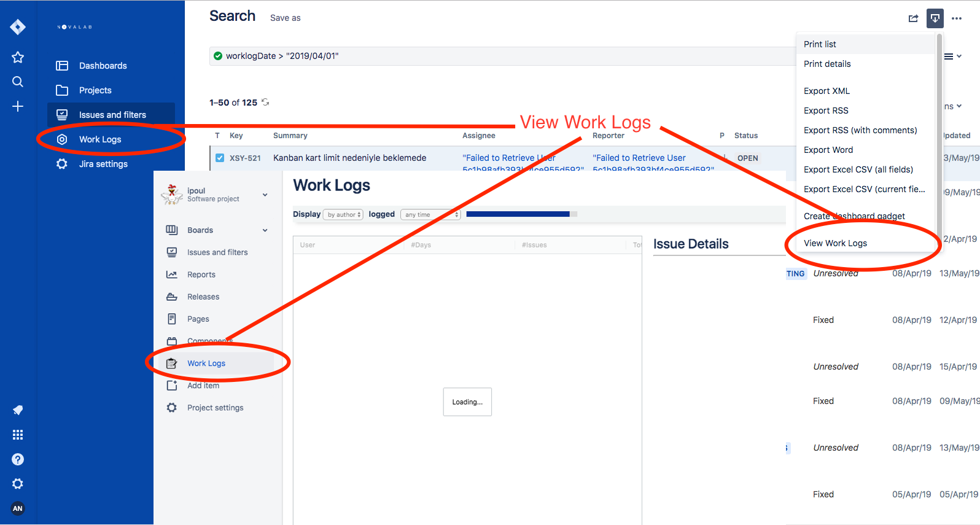Select Print list from export menu
Viewport: 980px width, 525px height.
(x=866, y=44)
